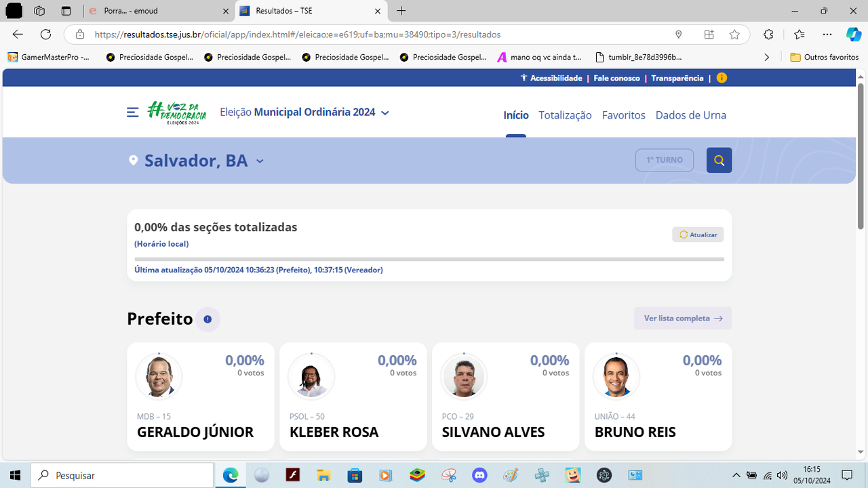Image resolution: width=868 pixels, height=488 pixels.
Task: Select the Resultados – TSE browser tab
Action: pyautogui.click(x=312, y=11)
